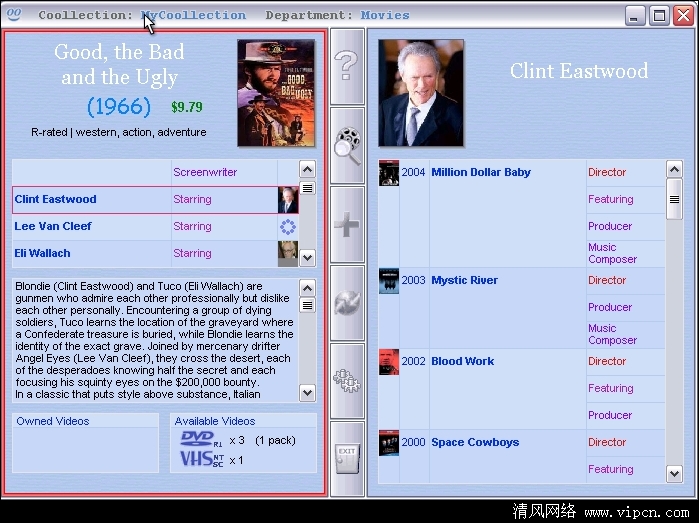Click Director role of Mystic River
Screen dimensions: 699x523
coord(607,280)
